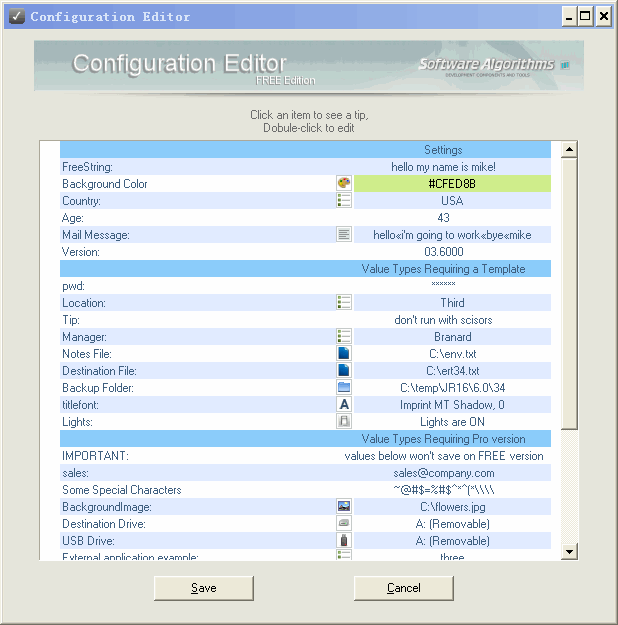Click sales@company.com value
618x625 pixels.
[444, 473]
